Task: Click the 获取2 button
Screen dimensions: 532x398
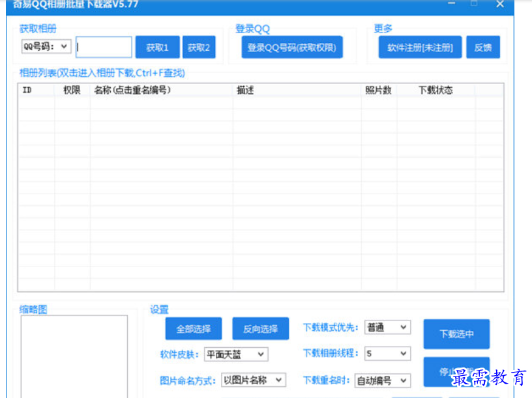Action: click(x=199, y=47)
